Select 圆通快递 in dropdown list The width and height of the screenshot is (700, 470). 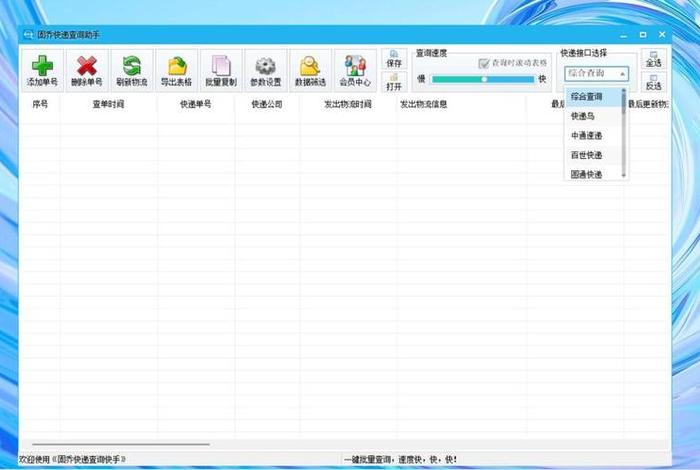[x=594, y=174]
